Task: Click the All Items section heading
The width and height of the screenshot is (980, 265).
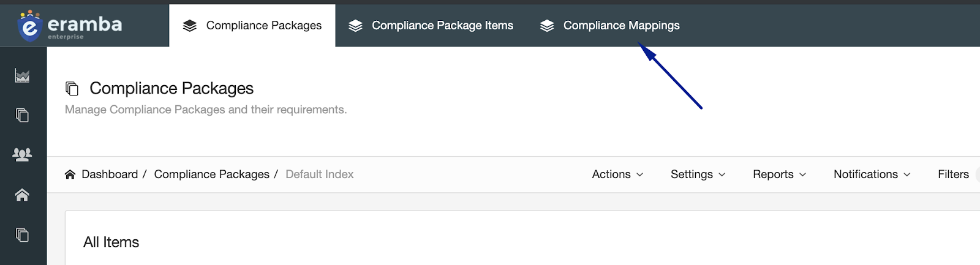Action: pos(111,242)
